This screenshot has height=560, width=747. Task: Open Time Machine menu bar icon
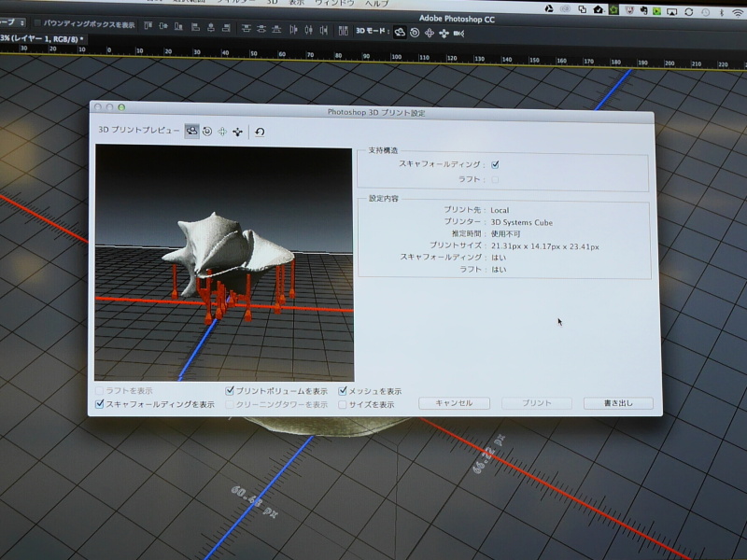(x=705, y=12)
